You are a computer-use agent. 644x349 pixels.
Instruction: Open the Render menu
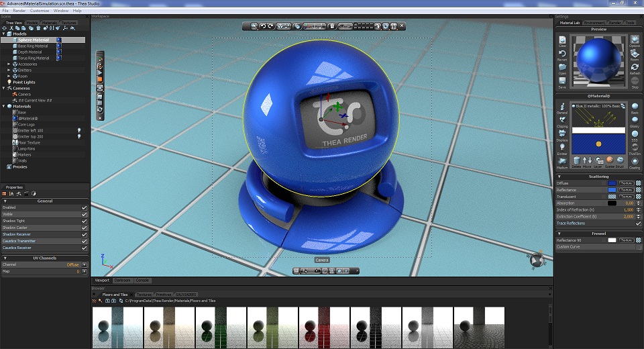tap(19, 11)
